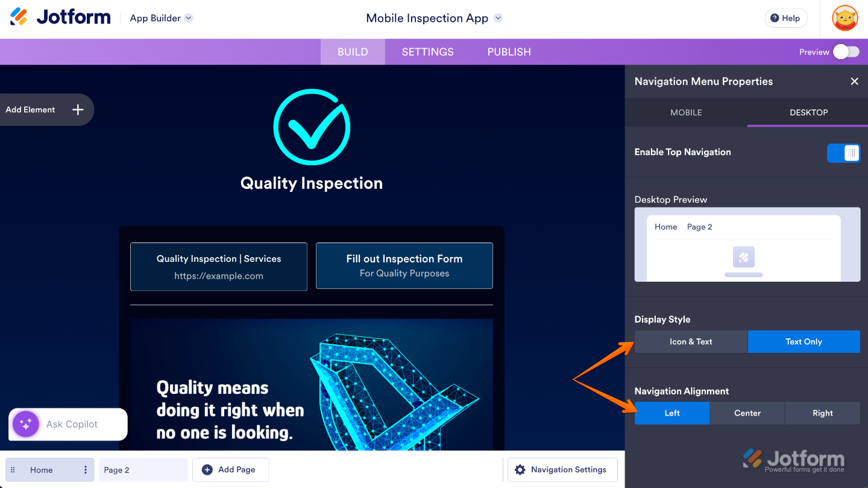The width and height of the screenshot is (868, 488).
Task: Click the cyan checkmark app logo
Action: (312, 127)
